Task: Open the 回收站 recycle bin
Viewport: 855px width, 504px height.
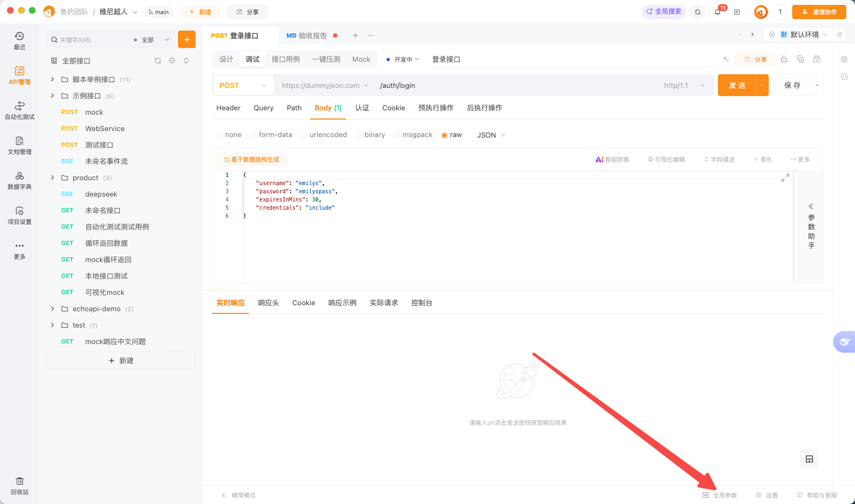Action: point(20,486)
